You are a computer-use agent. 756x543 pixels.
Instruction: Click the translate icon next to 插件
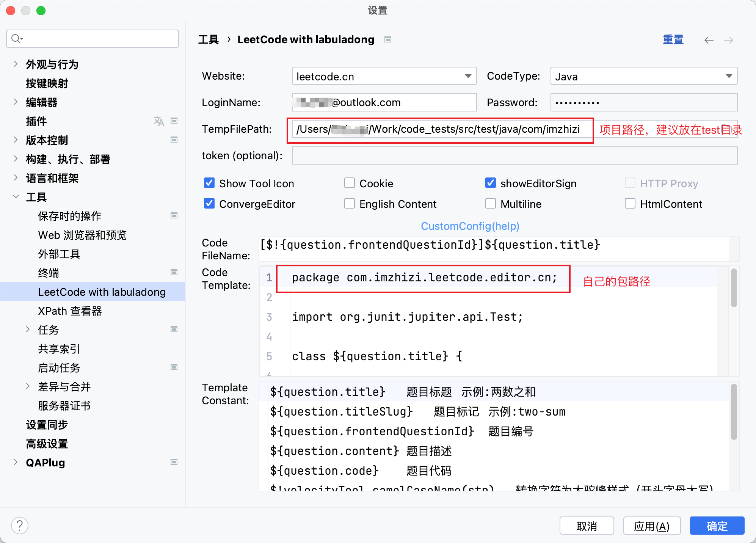[159, 121]
